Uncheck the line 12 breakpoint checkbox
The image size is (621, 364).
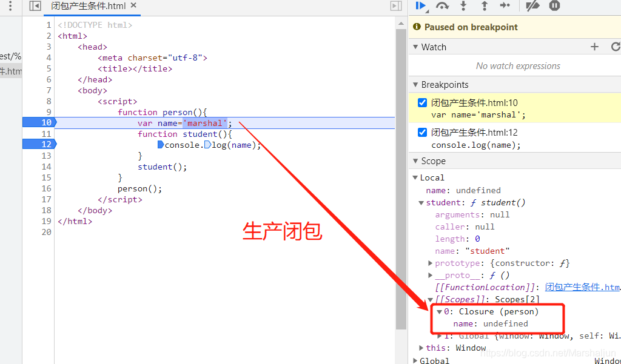pos(422,132)
